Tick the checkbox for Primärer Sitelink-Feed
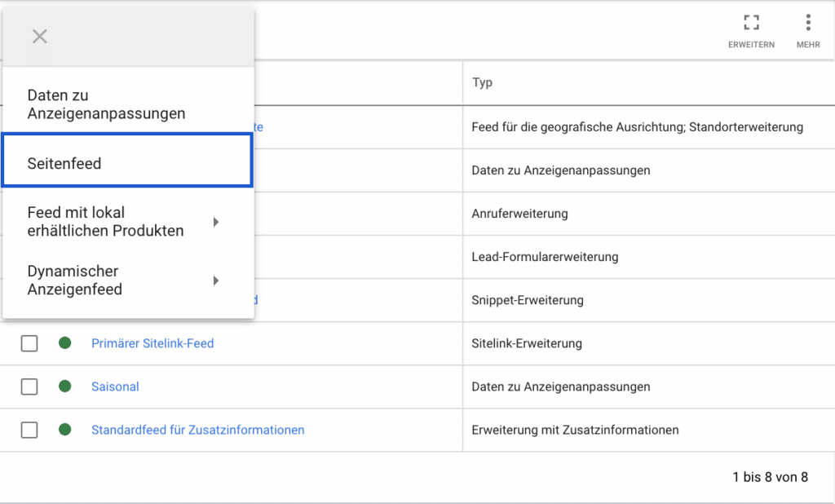The image size is (835, 504). (29, 343)
